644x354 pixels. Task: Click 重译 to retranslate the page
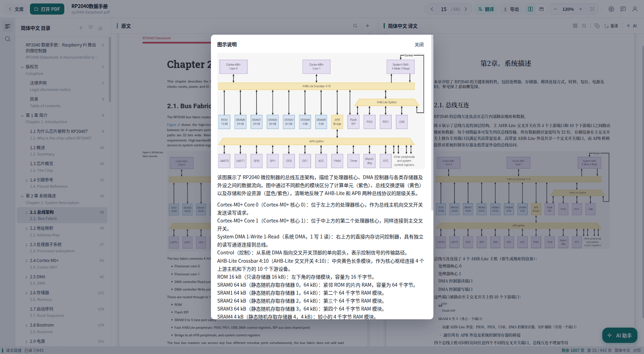click(x=611, y=26)
